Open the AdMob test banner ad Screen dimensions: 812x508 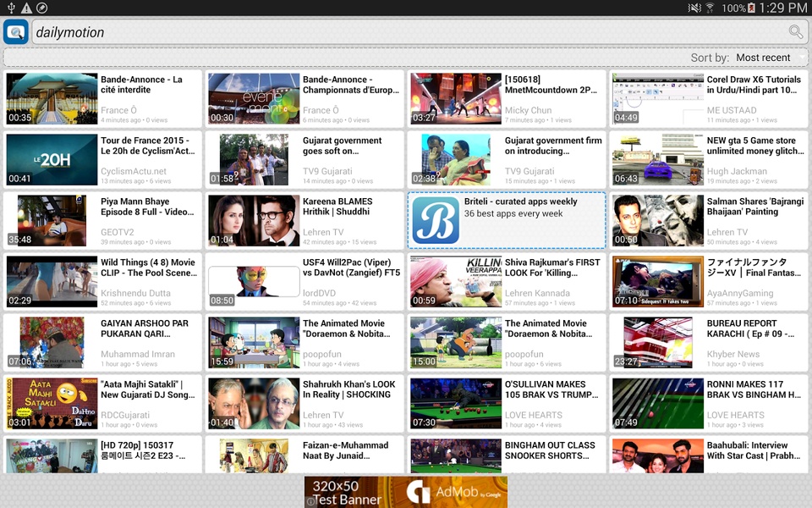point(406,492)
